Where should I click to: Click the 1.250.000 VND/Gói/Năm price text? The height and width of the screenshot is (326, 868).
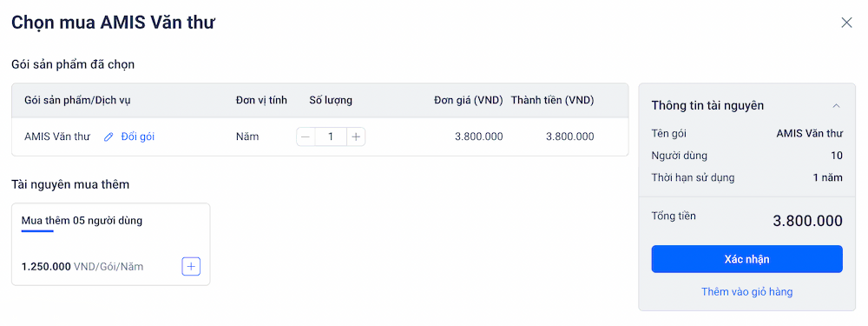(x=82, y=267)
